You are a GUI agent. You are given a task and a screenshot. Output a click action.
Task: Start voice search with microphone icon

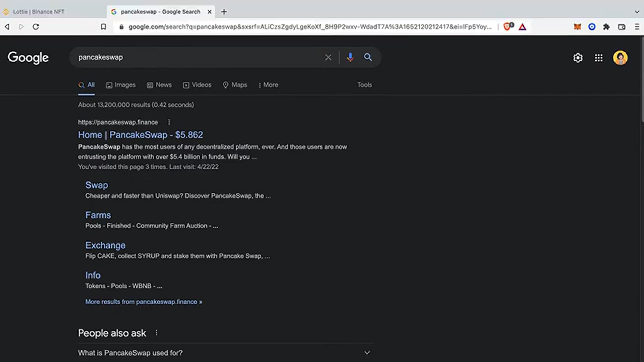coord(350,57)
